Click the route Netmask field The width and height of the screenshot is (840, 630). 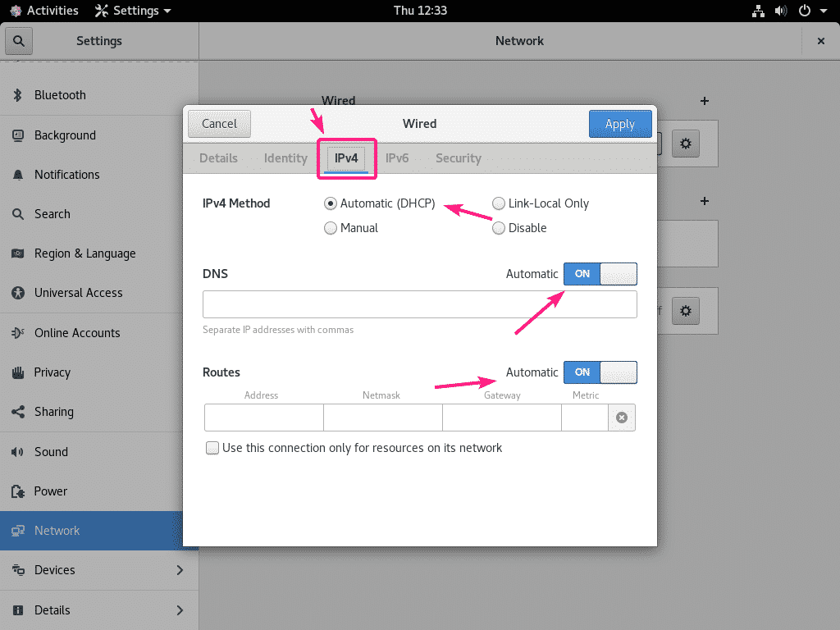pyautogui.click(x=383, y=418)
